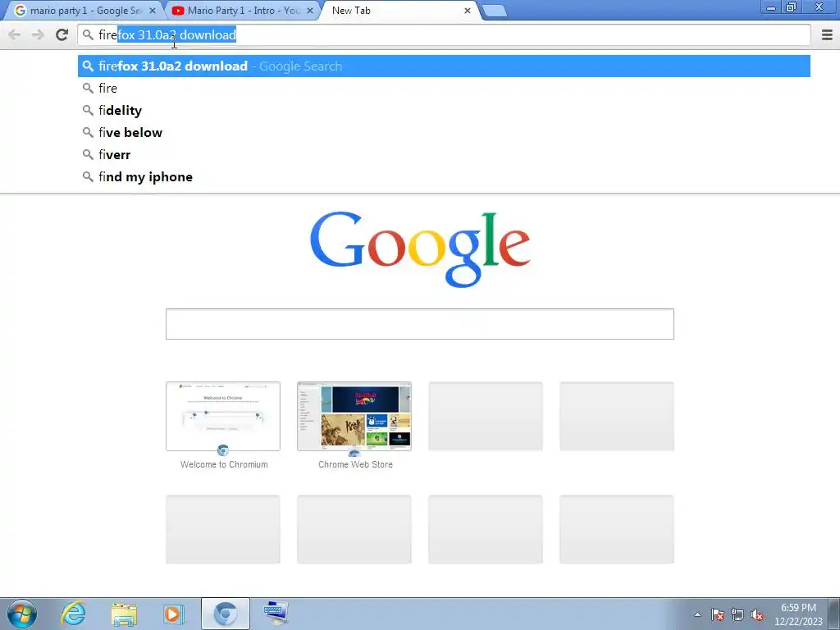Select the 'five below' suggestion
The height and width of the screenshot is (630, 840).
(444, 132)
